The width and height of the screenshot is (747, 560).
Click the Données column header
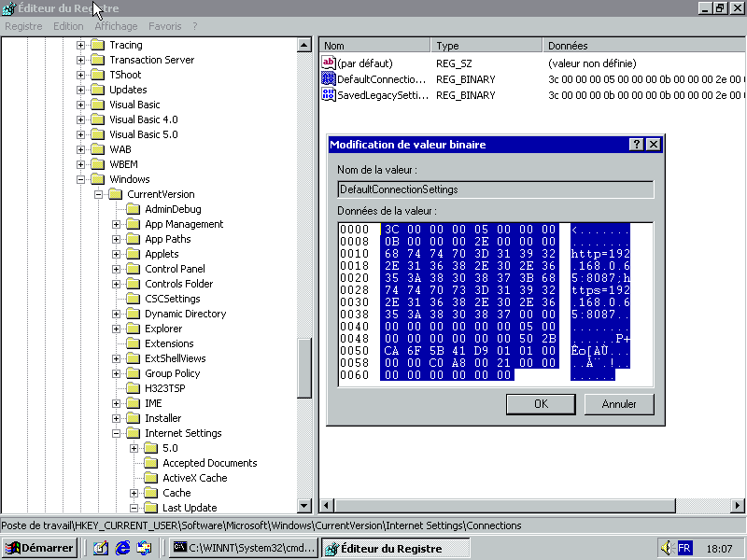click(x=644, y=45)
